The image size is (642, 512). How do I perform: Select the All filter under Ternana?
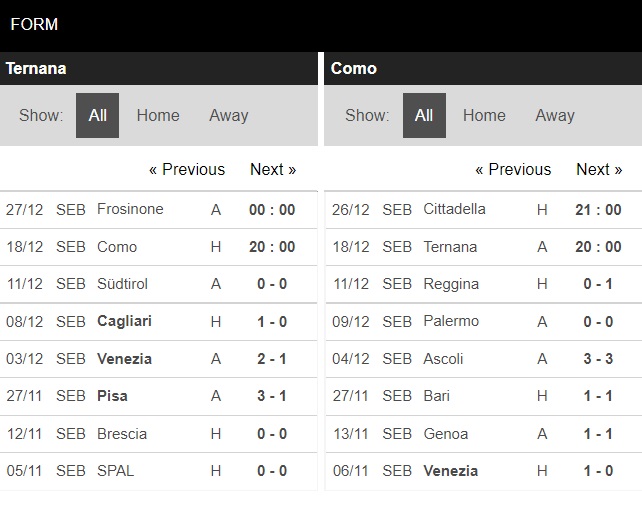[x=97, y=115]
